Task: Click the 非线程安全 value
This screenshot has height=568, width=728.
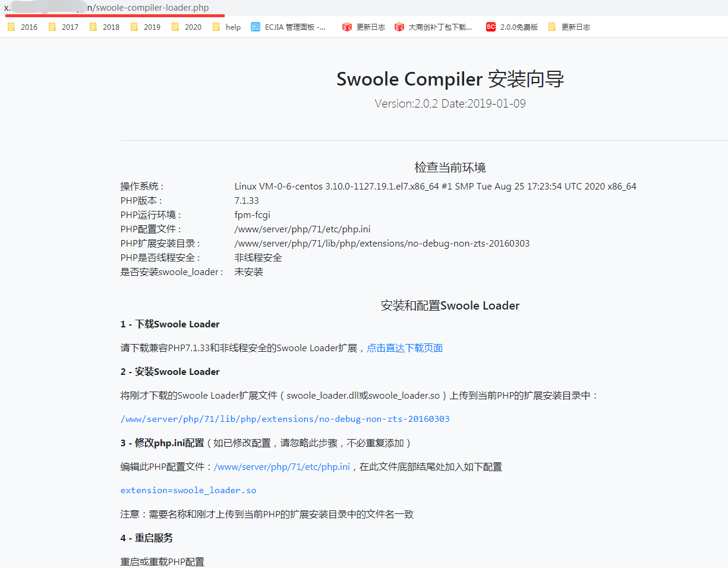Action: tap(258, 258)
